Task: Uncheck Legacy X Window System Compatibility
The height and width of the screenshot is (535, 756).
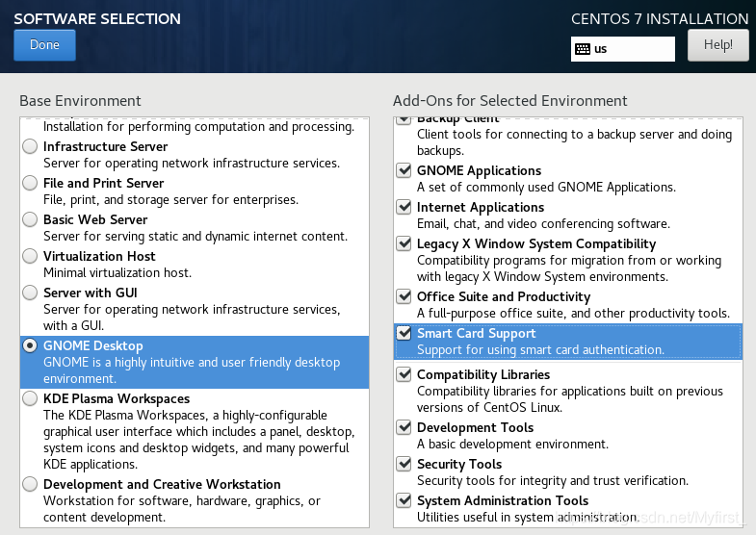Action: coord(404,243)
